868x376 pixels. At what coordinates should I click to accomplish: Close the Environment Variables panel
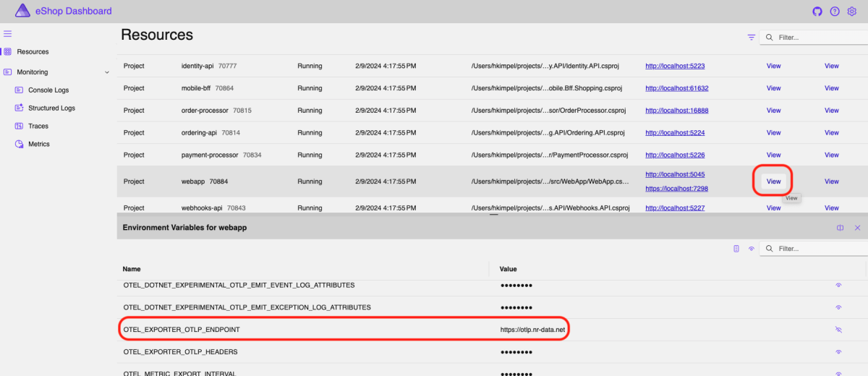[858, 228]
